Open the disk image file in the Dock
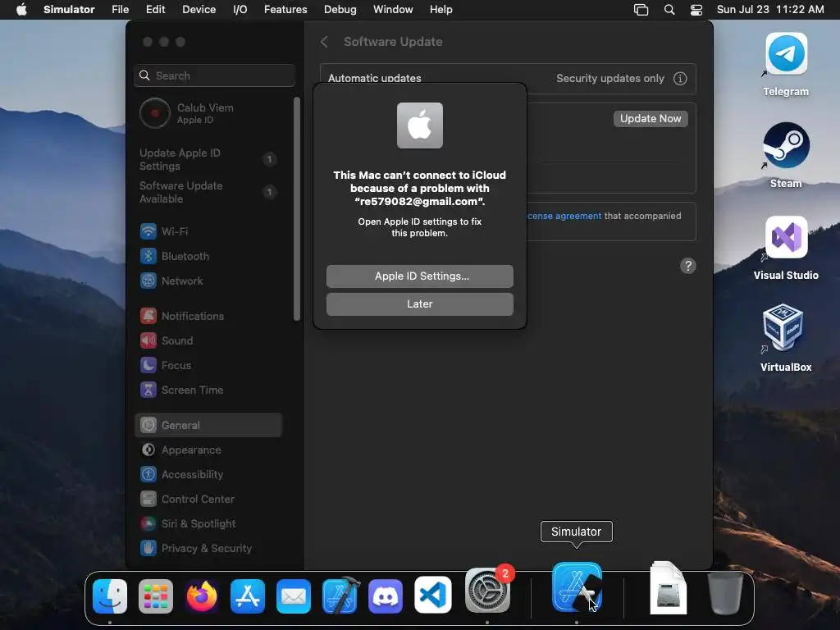Viewport: 840px width, 630px height. click(x=668, y=587)
